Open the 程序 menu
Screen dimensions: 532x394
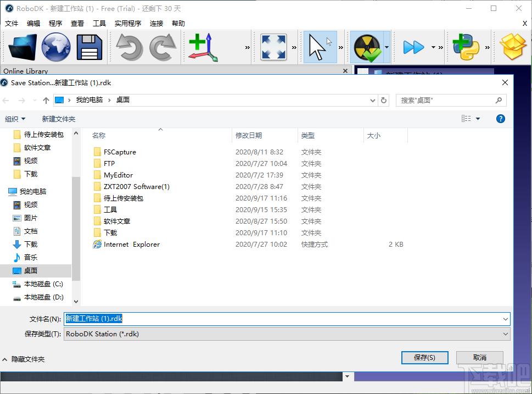click(55, 24)
